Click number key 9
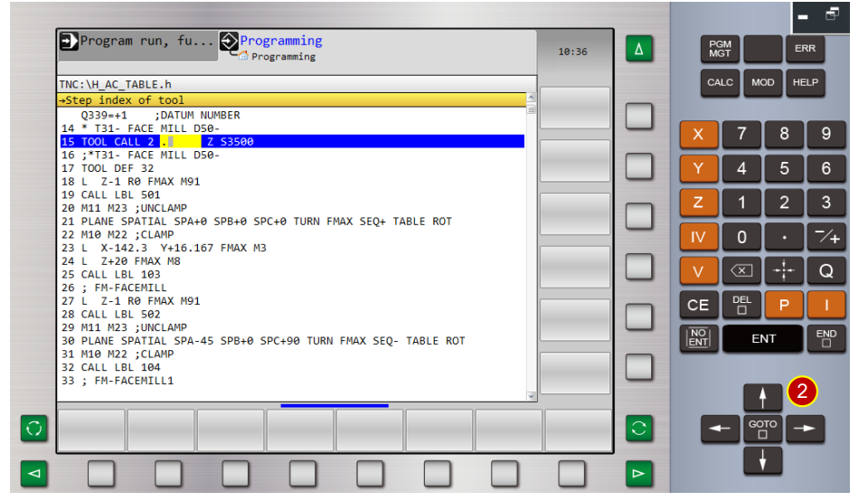The image size is (868, 501). tap(826, 134)
